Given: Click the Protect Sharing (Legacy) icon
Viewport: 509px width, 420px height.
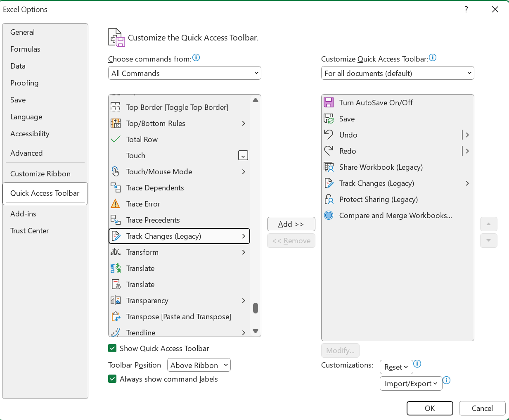Looking at the screenshot, I should click(x=329, y=199).
